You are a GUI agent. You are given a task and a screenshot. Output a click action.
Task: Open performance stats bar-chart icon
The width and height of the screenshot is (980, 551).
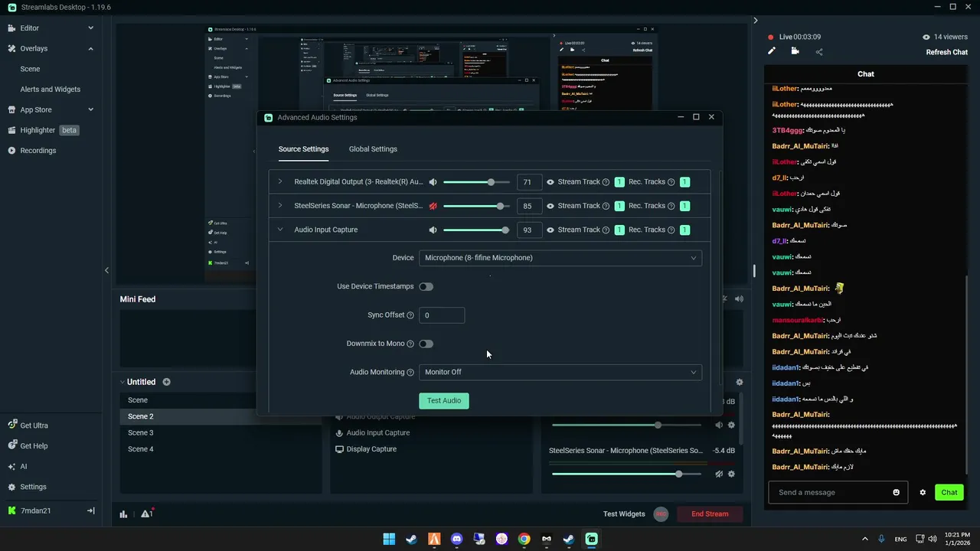(123, 514)
